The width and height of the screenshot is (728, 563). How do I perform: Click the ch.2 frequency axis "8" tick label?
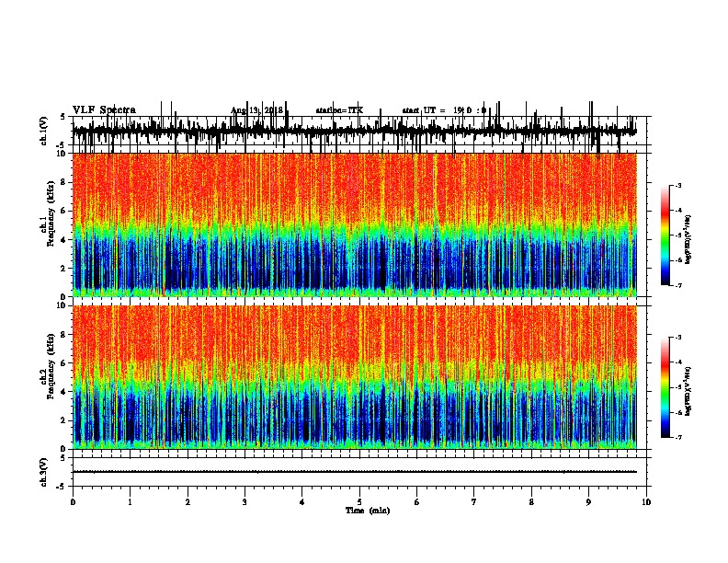[x=64, y=335]
